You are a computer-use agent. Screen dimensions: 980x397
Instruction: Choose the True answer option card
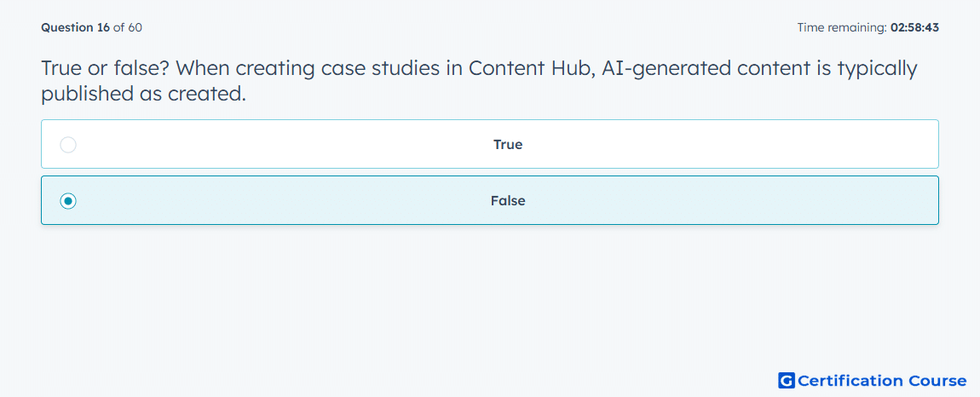490,144
